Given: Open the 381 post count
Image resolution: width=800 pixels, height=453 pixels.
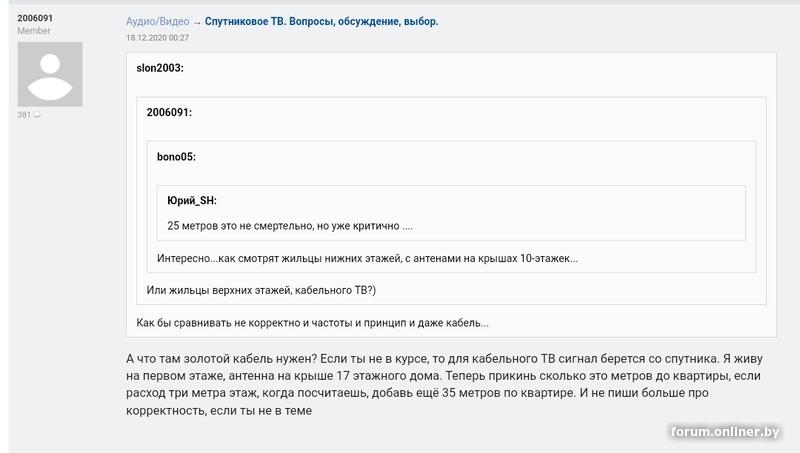Looking at the screenshot, I should pos(24,115).
